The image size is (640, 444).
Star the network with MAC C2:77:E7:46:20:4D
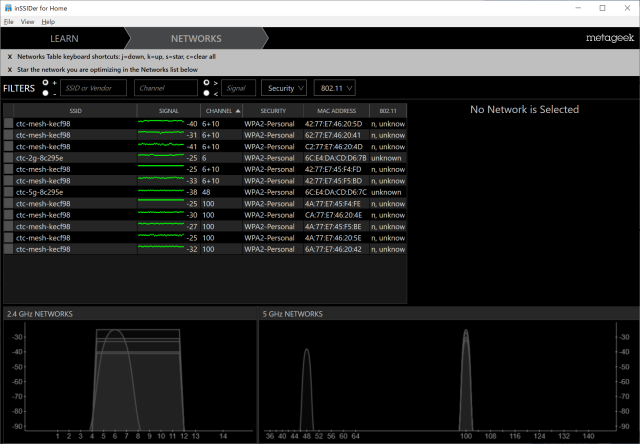coord(9,147)
